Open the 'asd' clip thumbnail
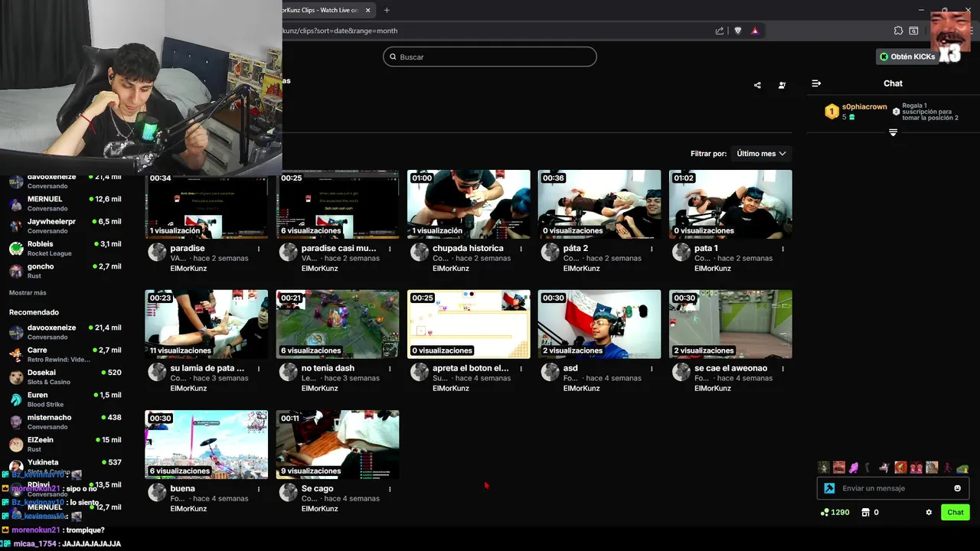This screenshot has width=980, height=551. pos(599,324)
